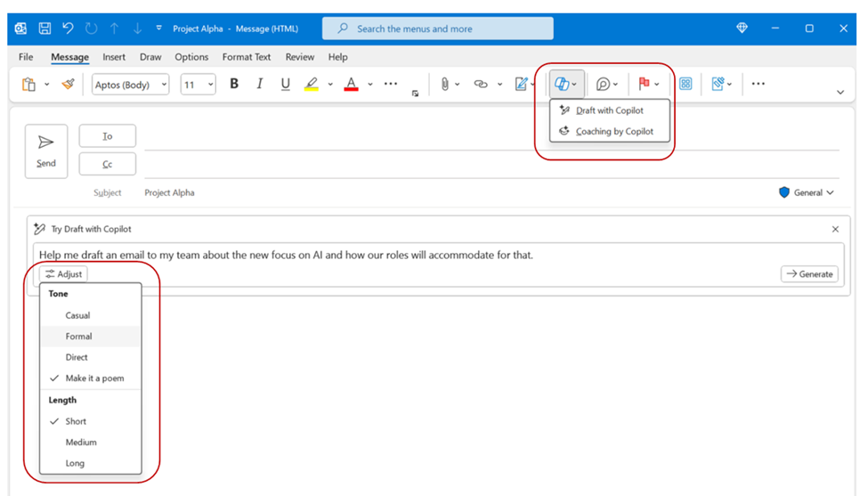Open the font size 11 dropdown
This screenshot has height=496, width=868.
click(x=198, y=85)
